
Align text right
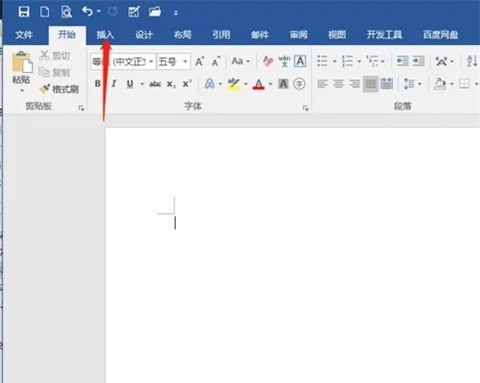point(354,84)
